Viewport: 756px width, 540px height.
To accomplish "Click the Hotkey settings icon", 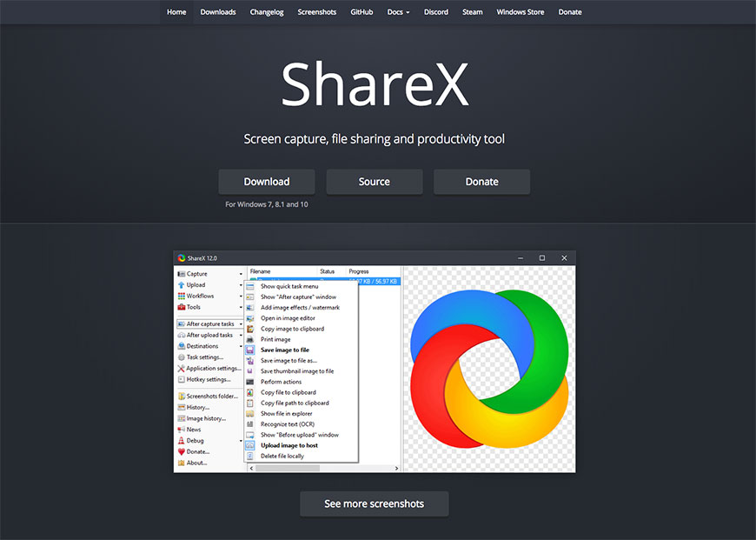I will click(x=182, y=379).
